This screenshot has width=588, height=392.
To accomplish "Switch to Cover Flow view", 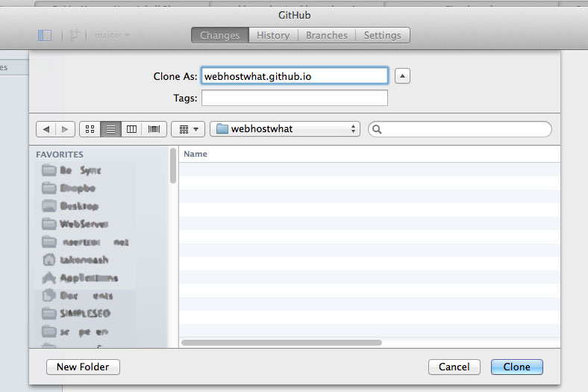I will tap(154, 129).
